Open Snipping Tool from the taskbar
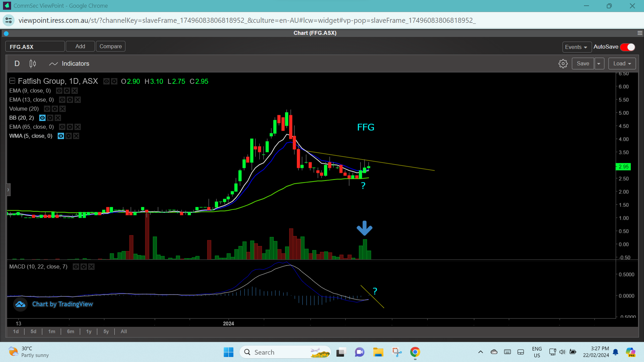644x362 pixels. pos(397,352)
